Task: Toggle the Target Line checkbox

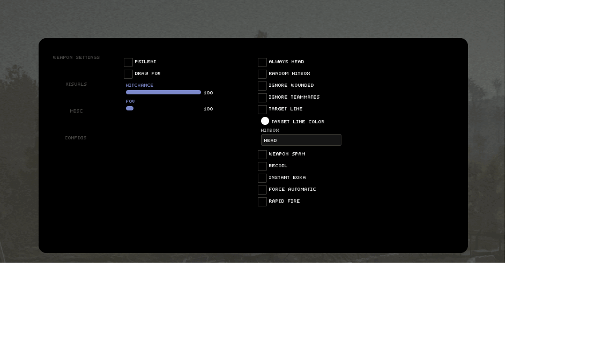Action: pyautogui.click(x=262, y=109)
